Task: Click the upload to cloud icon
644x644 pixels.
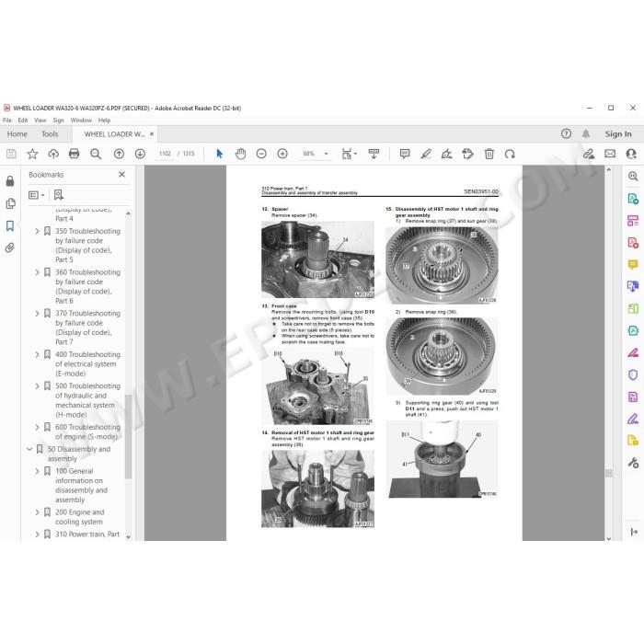Action: tap(53, 154)
